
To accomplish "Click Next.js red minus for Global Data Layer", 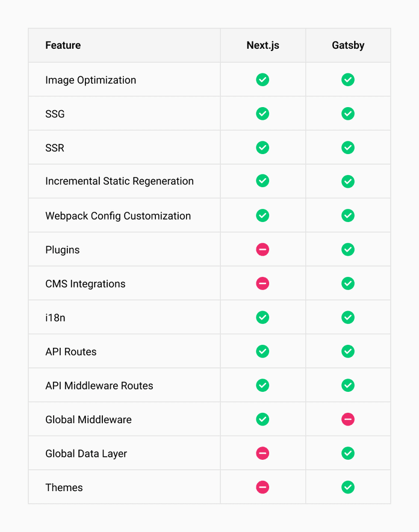I will (x=262, y=453).
